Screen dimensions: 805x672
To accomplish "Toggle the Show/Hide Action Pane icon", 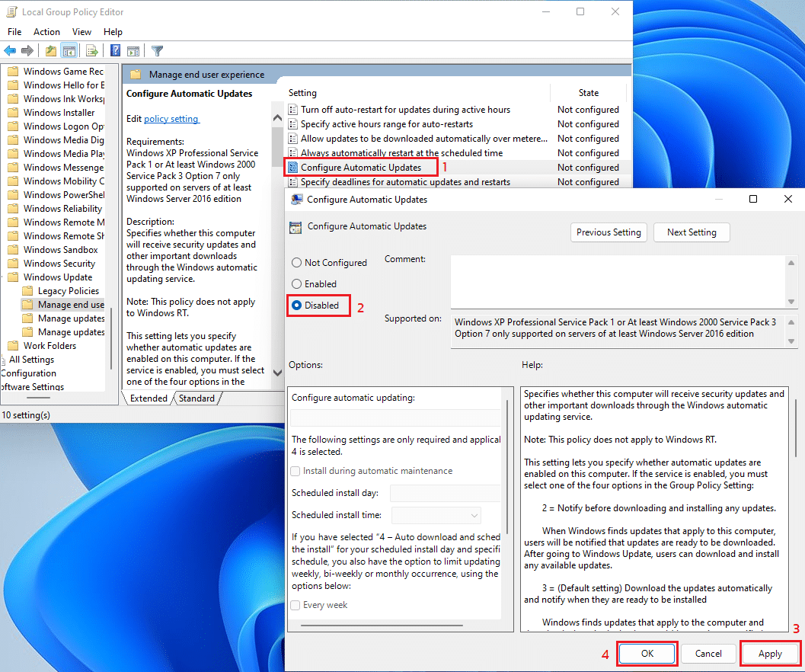I will point(133,50).
